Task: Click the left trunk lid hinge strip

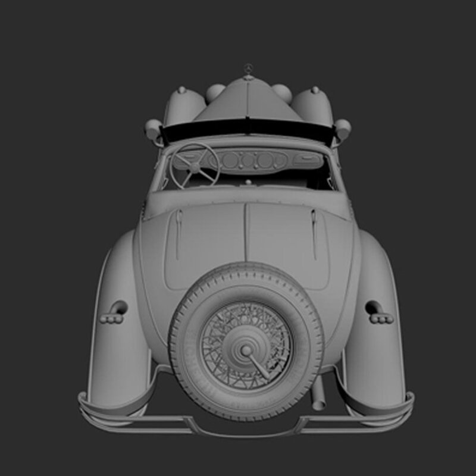Action: [x=178, y=235]
